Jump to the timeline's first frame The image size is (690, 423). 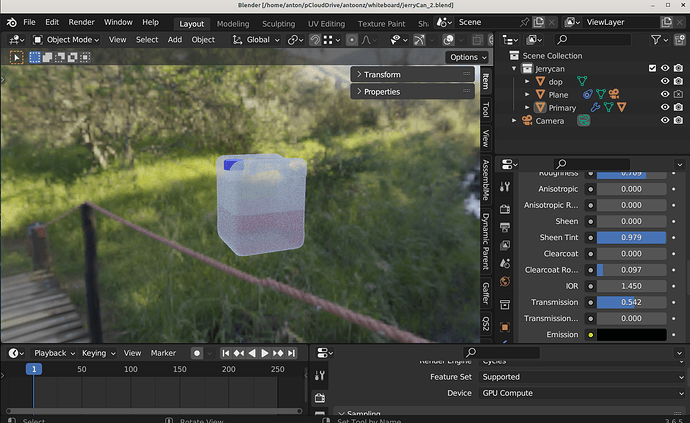pos(226,353)
